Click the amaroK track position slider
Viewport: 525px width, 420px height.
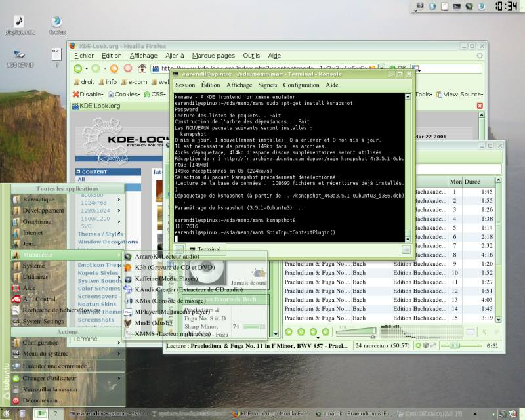pyautogui.click(x=461, y=345)
